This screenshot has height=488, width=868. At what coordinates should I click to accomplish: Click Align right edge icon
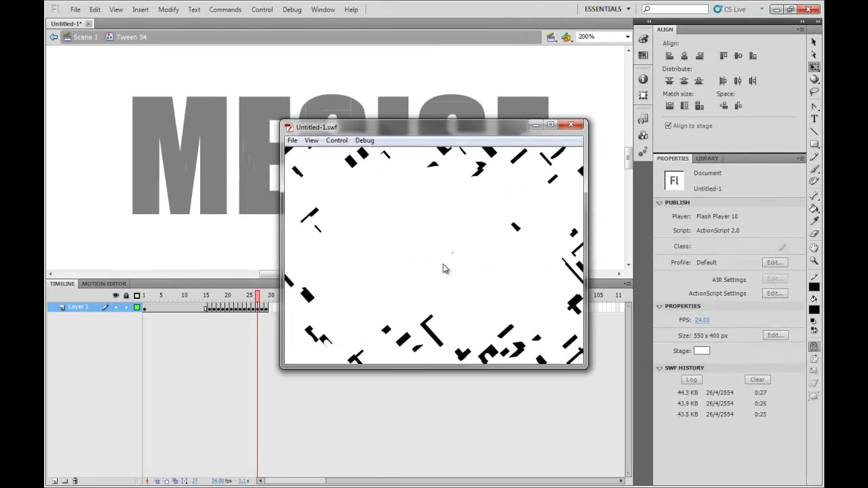click(699, 56)
